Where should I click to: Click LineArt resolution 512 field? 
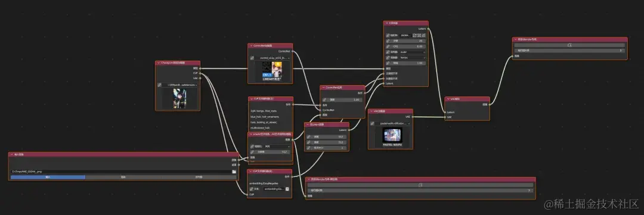click(273, 152)
